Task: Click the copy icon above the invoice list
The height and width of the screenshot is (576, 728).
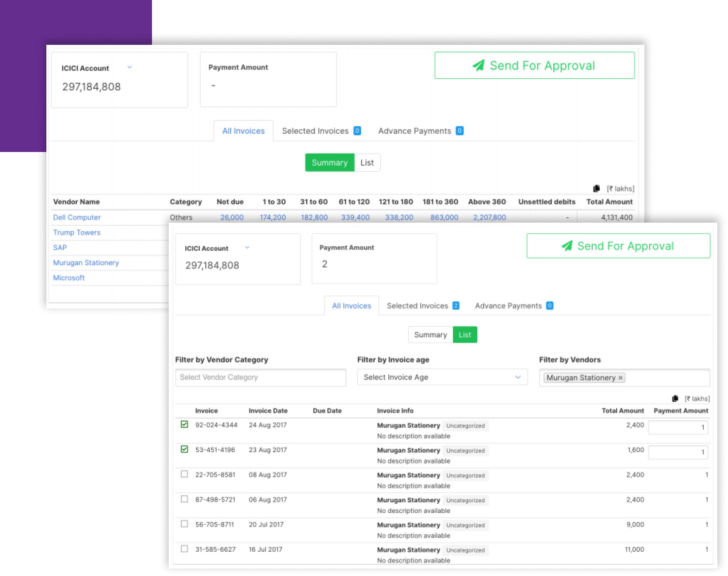Action: (675, 399)
